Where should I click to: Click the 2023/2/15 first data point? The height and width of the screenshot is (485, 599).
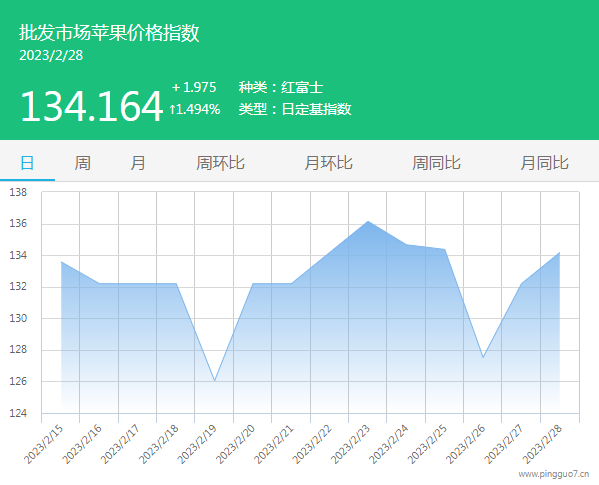click(61, 262)
